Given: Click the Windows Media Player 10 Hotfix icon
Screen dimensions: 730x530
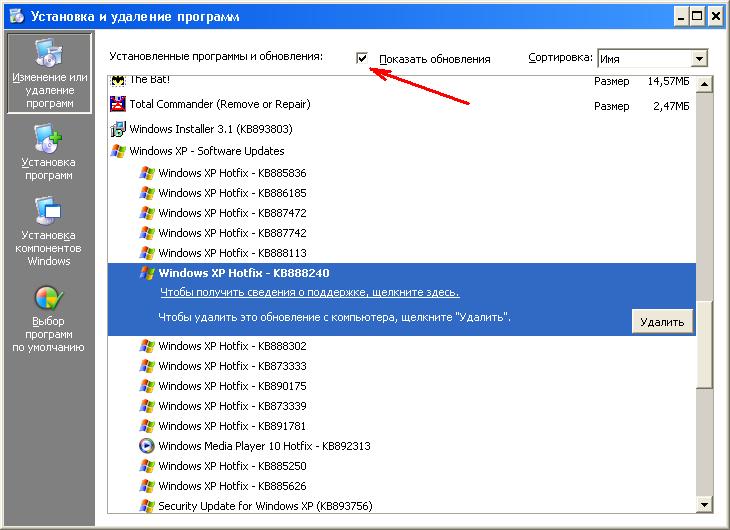Looking at the screenshot, I should pos(147,446).
